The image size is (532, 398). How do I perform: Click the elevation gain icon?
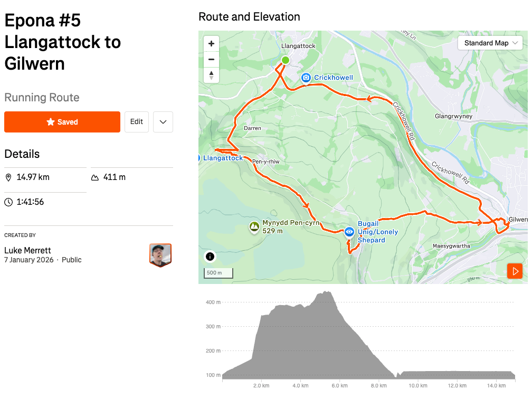pyautogui.click(x=95, y=177)
